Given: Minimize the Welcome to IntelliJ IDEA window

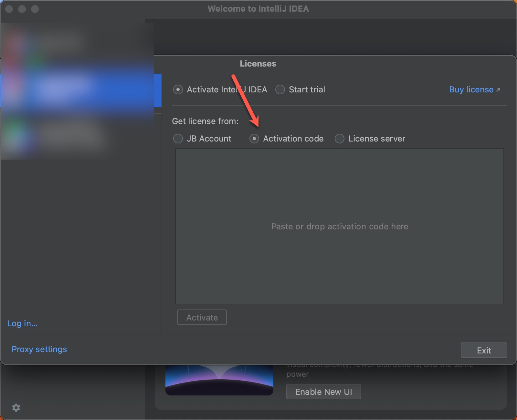Looking at the screenshot, I should point(22,9).
